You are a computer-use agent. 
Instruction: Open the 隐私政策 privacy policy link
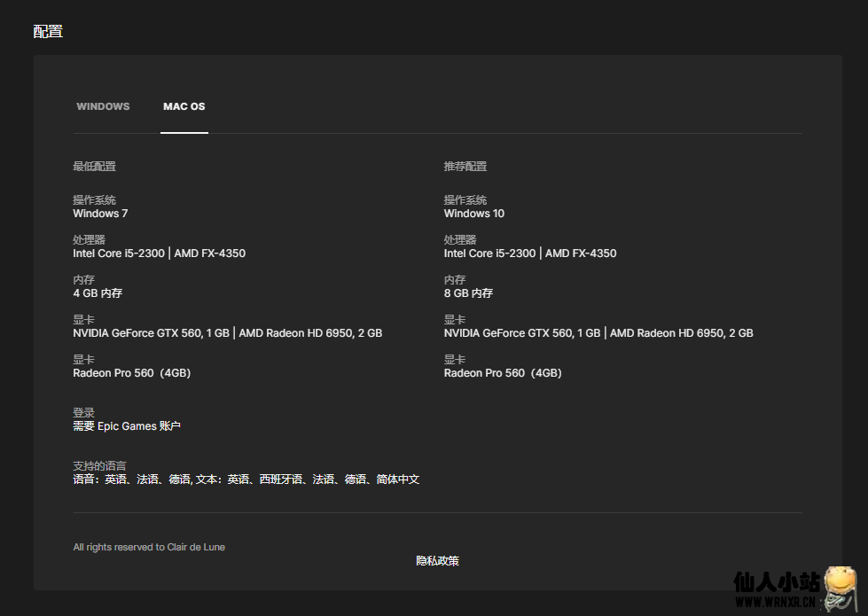coord(437,561)
